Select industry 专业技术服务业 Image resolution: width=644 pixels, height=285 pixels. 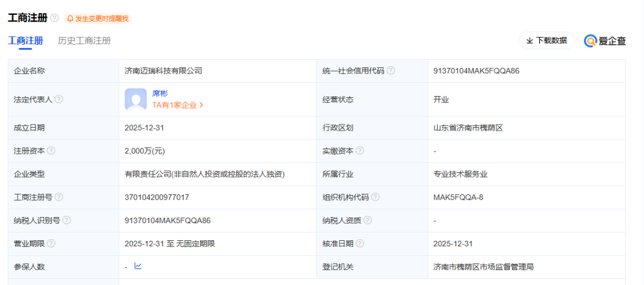(x=460, y=174)
